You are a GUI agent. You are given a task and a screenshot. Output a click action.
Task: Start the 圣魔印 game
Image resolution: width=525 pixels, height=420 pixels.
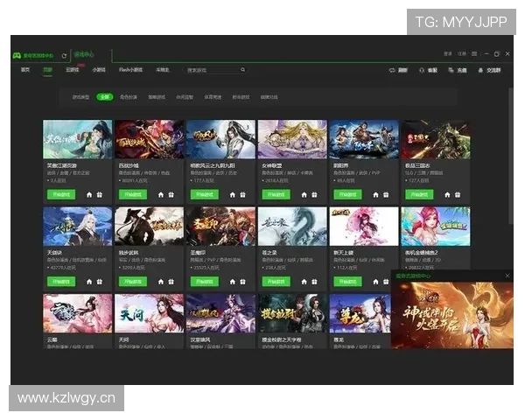[205, 282]
